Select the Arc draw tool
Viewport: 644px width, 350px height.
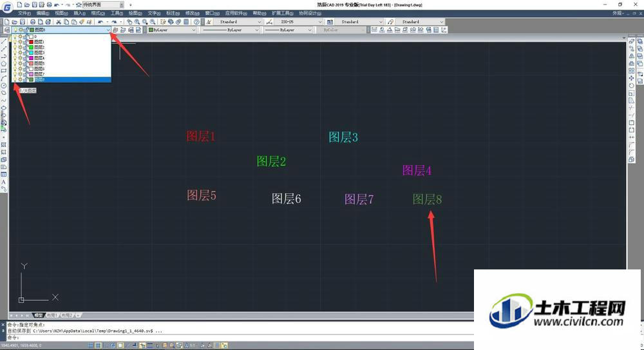click(x=4, y=78)
